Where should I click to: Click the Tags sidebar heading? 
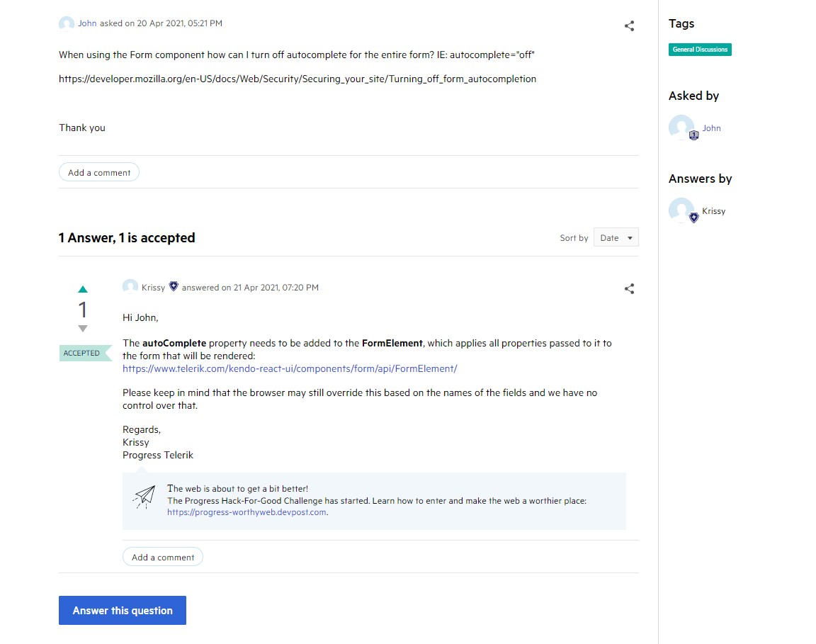[681, 23]
